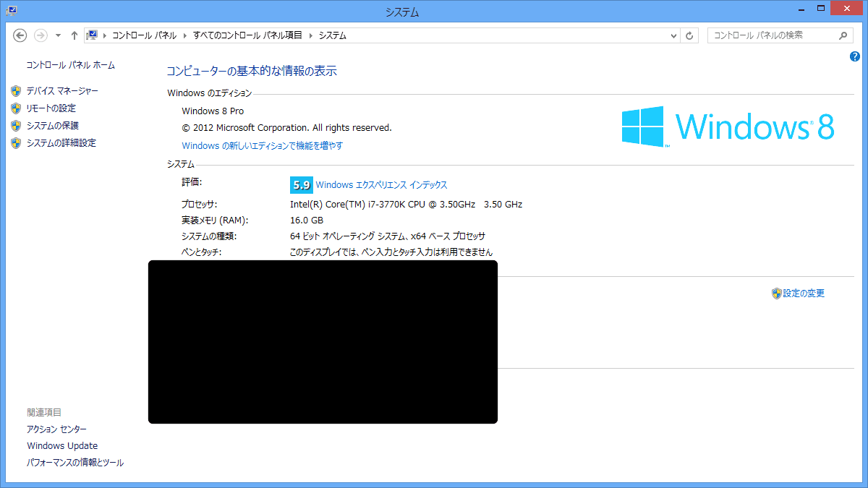The width and height of the screenshot is (868, 488).
Task: Select the 2012 Microsoft Corporation copyright text
Action: click(x=286, y=128)
